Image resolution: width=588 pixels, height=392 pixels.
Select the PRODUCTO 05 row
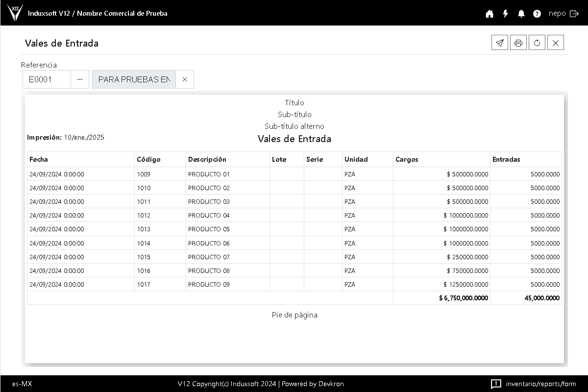[209, 229]
